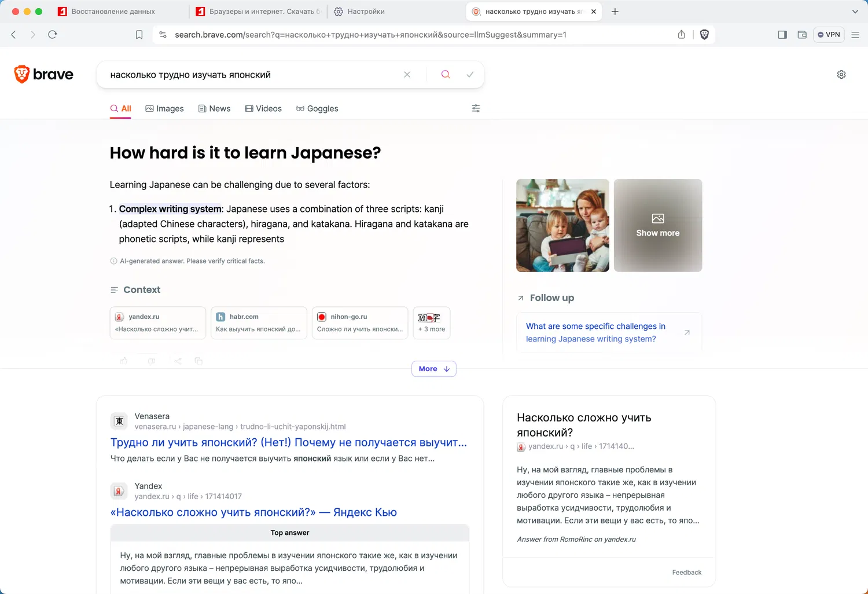Click Feedback link in side panel
The width and height of the screenshot is (868, 594).
pos(687,573)
